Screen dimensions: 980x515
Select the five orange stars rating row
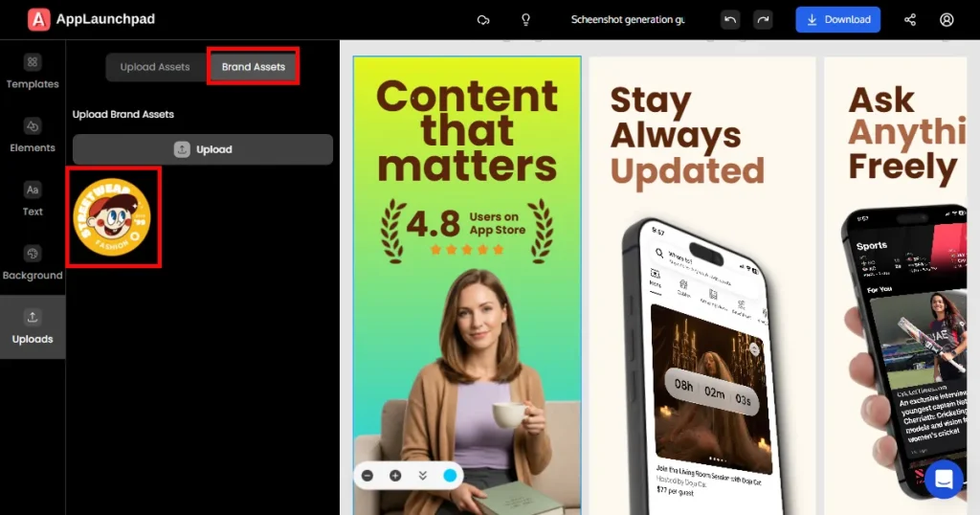point(467,250)
